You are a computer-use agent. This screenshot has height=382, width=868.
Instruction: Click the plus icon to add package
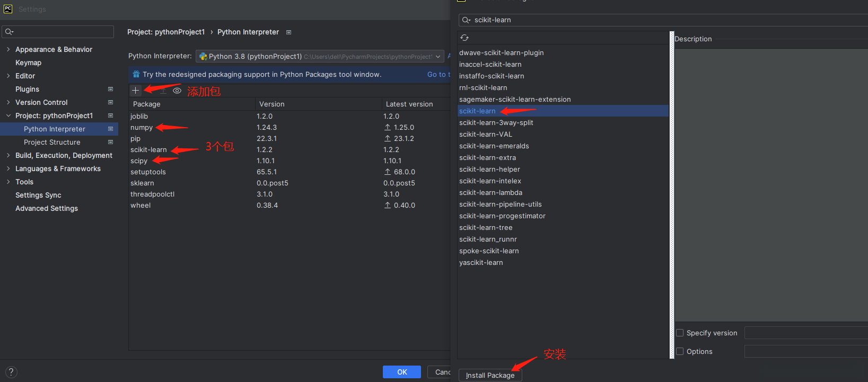coord(135,91)
